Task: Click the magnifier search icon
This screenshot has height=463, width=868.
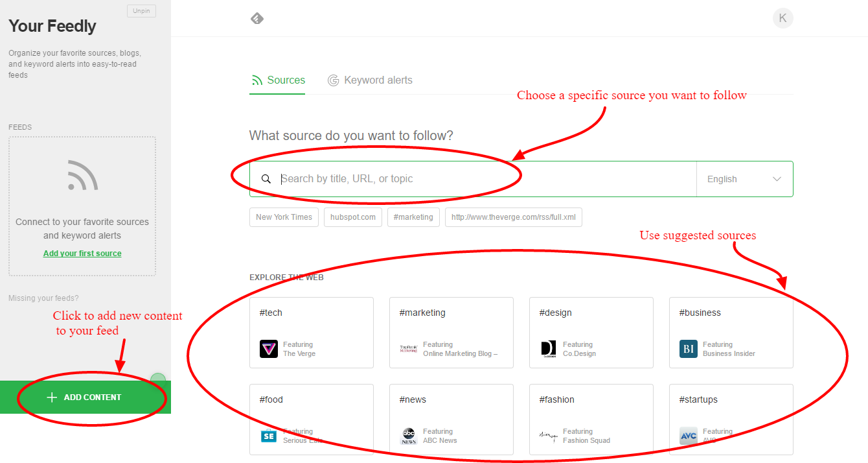Action: click(266, 179)
